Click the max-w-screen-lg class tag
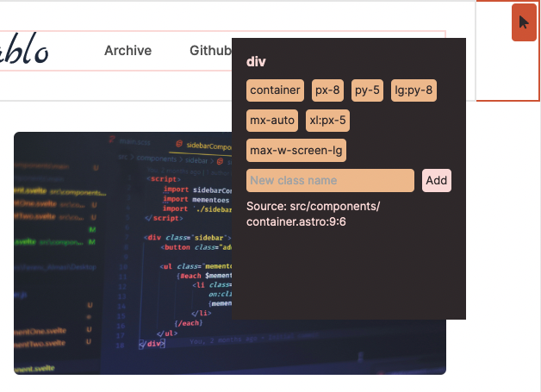Image resolution: width=541 pixels, height=392 pixels. (x=296, y=151)
